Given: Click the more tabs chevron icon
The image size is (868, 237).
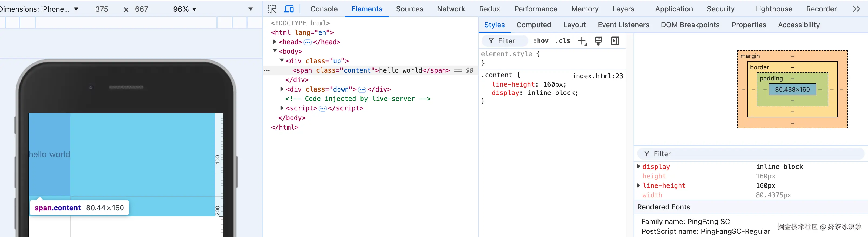Looking at the screenshot, I should coord(856,9).
